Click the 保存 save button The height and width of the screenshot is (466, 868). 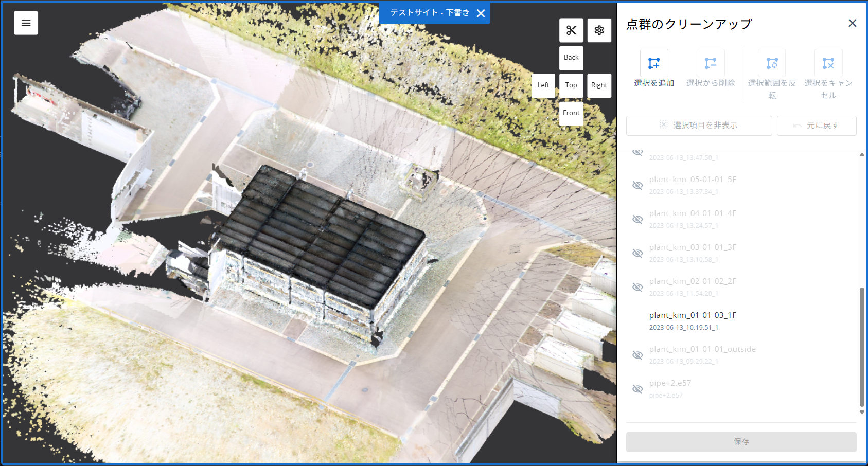(741, 442)
